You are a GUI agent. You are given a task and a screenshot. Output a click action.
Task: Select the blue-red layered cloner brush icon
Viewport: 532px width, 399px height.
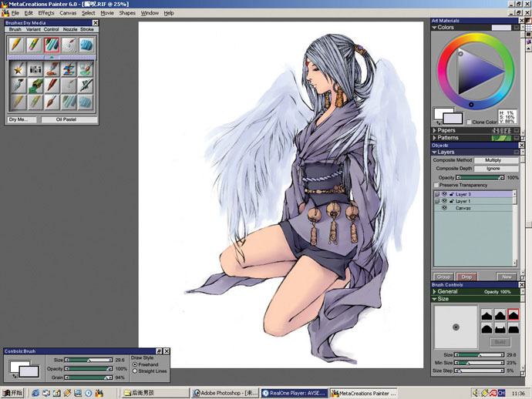[69, 69]
